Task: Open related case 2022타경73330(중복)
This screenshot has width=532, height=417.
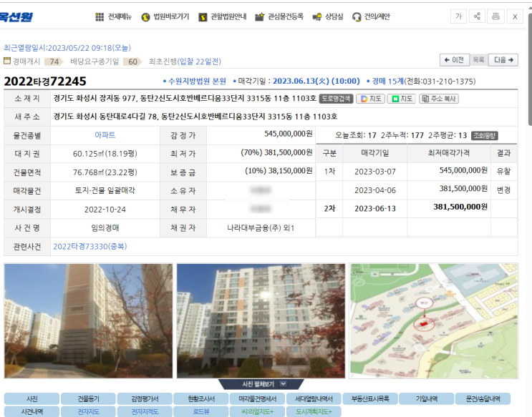Action: (x=90, y=247)
